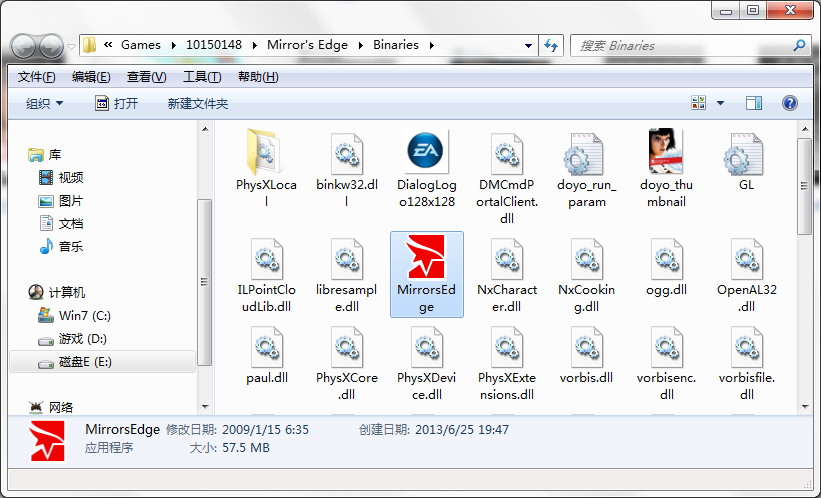Expand the view options dropdown arrow
This screenshot has height=498, width=821.
point(720,103)
